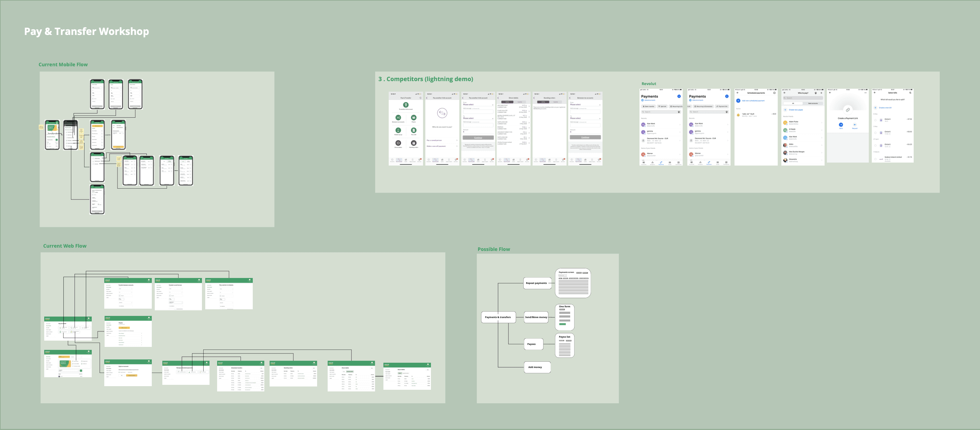Click the grey Continue button on 'Pay another Irish account'
The height and width of the screenshot is (430, 980).
[x=478, y=138]
